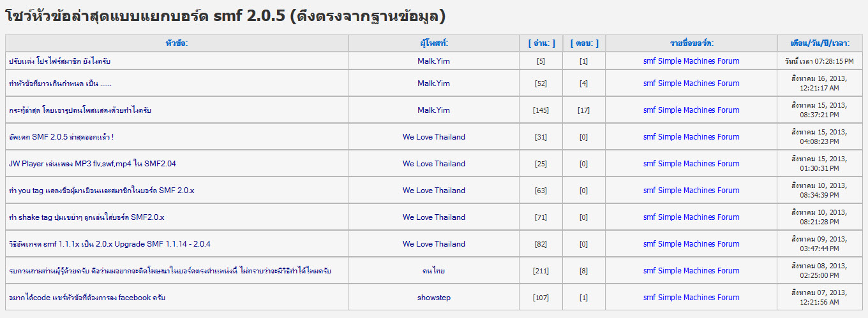Image resolution: width=868 pixels, height=318 pixels.
Task: View poster showstep's profile
Action: [433, 298]
